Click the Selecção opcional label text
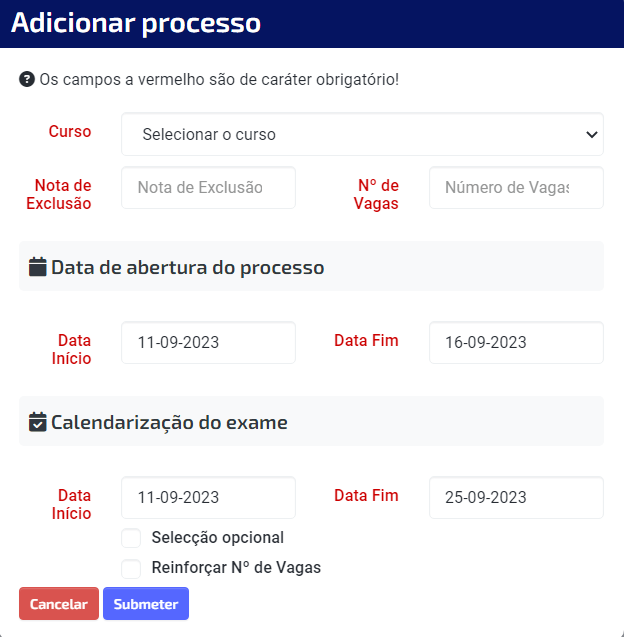Screen dimensions: 624x637 coord(218,537)
